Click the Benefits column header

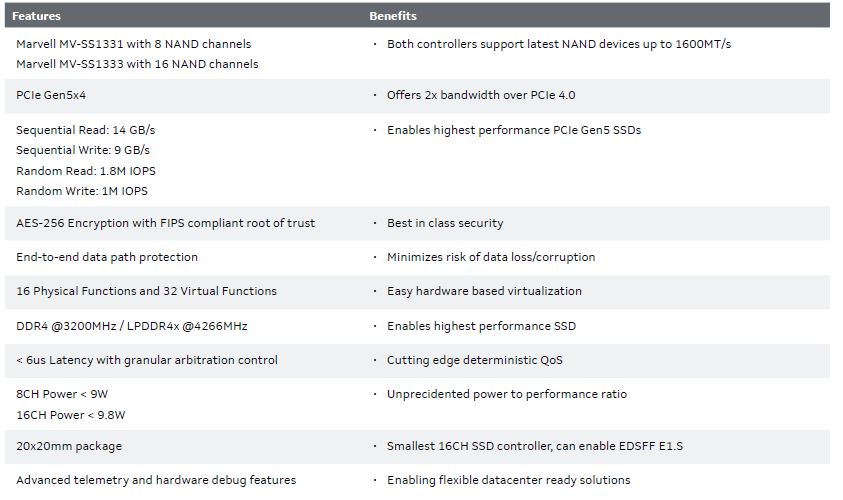click(x=393, y=16)
